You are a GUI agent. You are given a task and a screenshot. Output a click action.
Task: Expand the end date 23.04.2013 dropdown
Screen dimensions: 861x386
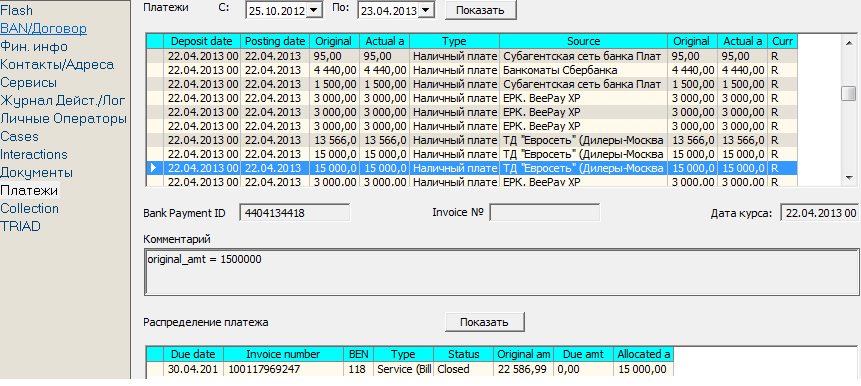pyautogui.click(x=427, y=10)
